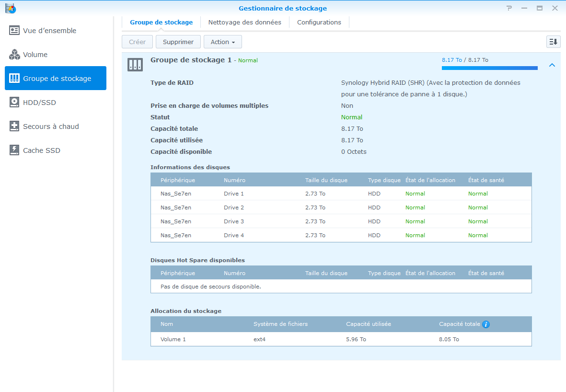Click the sort order icon button
Image resolution: width=566 pixels, height=392 pixels.
coord(554,42)
